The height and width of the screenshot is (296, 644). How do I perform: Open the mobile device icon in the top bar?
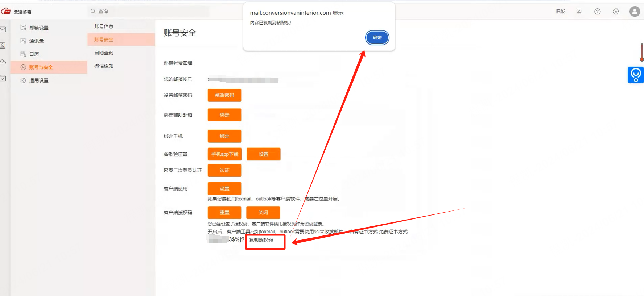(x=579, y=12)
